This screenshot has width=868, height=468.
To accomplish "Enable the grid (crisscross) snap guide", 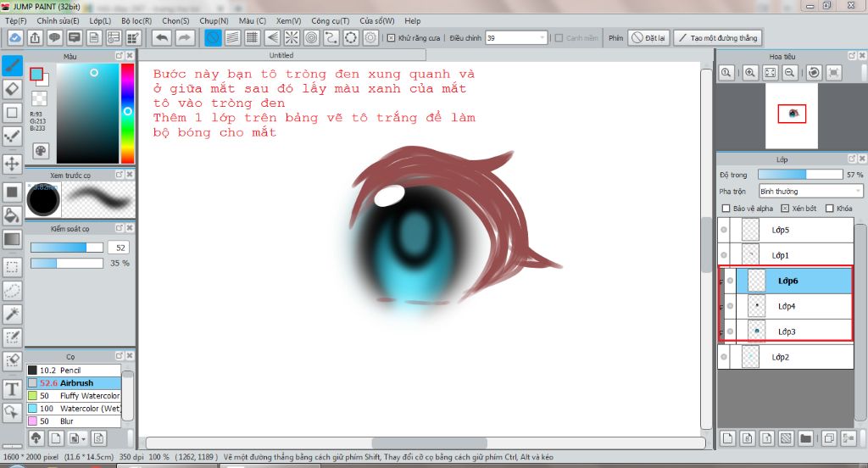I will coord(252,37).
